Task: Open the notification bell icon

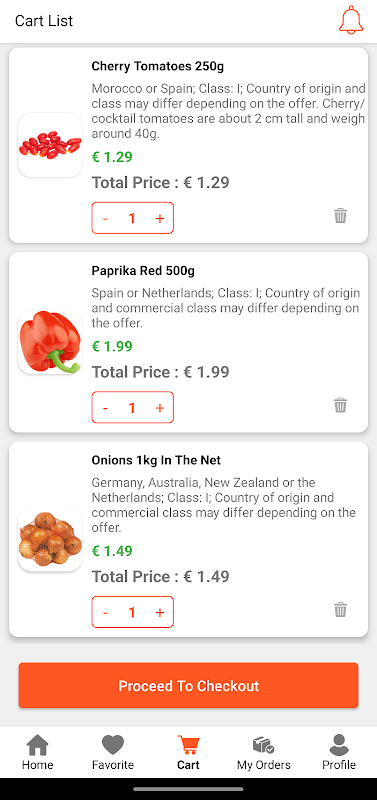Action: 351,20
